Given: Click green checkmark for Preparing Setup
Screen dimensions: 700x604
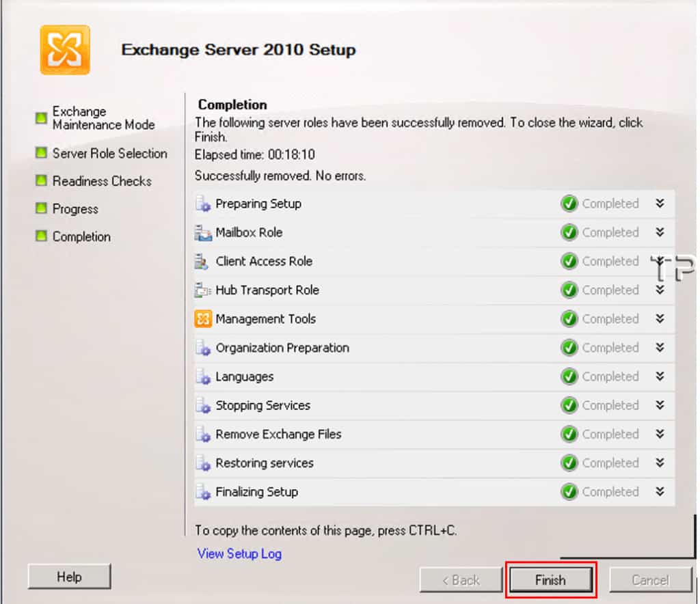Looking at the screenshot, I should click(569, 204).
